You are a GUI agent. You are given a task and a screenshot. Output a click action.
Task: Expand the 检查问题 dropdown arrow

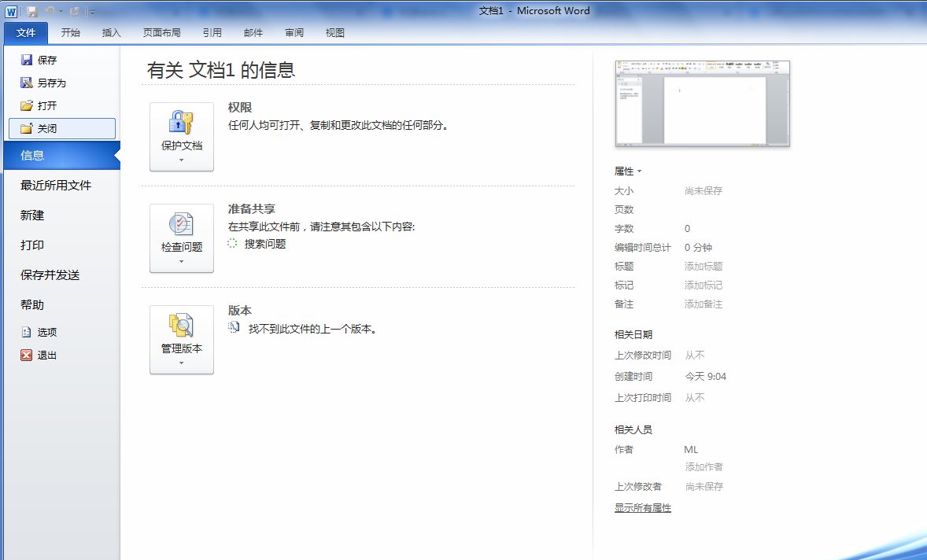click(182, 262)
